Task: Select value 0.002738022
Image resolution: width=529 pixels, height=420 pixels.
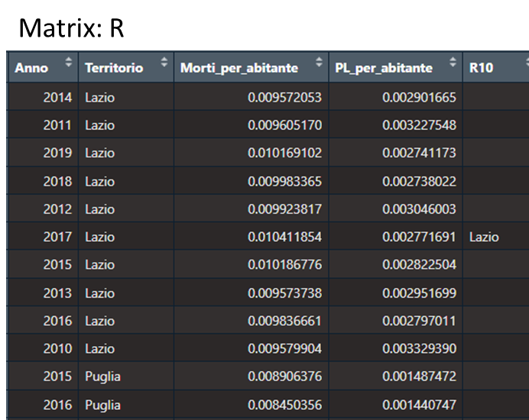Action: (x=420, y=181)
